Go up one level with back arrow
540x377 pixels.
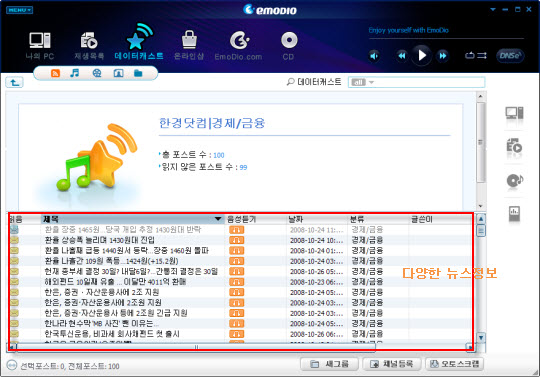click(x=14, y=83)
